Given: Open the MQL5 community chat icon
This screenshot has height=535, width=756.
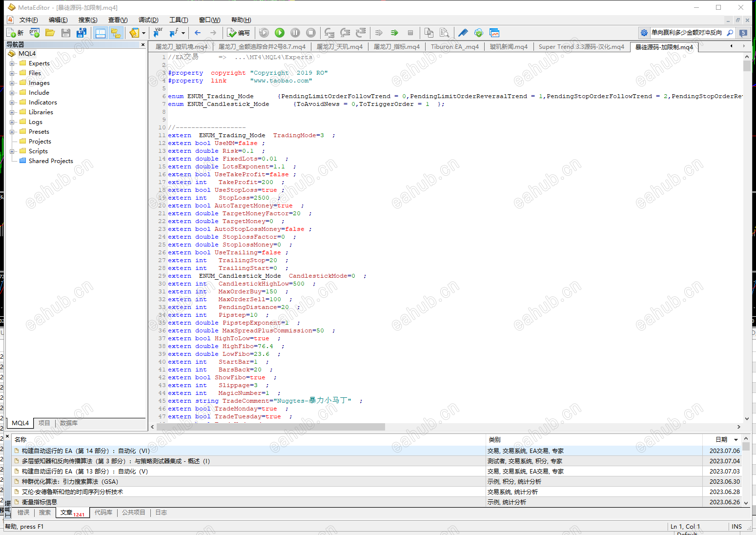Looking at the screenshot, I should pos(743,33).
